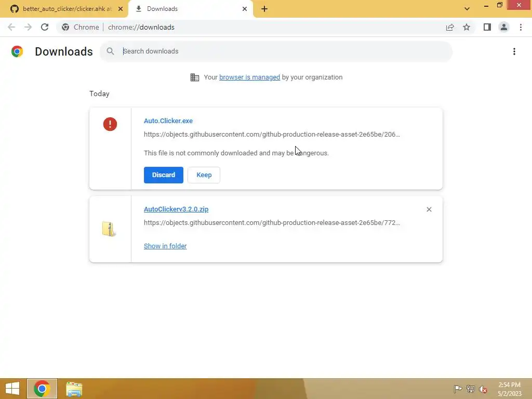Click the Chrome site info icon in address bar
The height and width of the screenshot is (399, 532).
tap(65, 27)
